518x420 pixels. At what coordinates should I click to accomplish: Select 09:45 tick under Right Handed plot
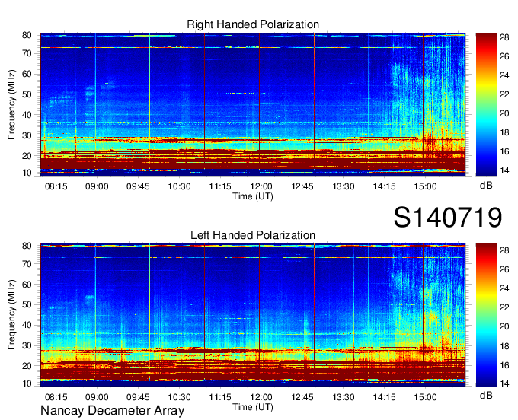pos(138,186)
